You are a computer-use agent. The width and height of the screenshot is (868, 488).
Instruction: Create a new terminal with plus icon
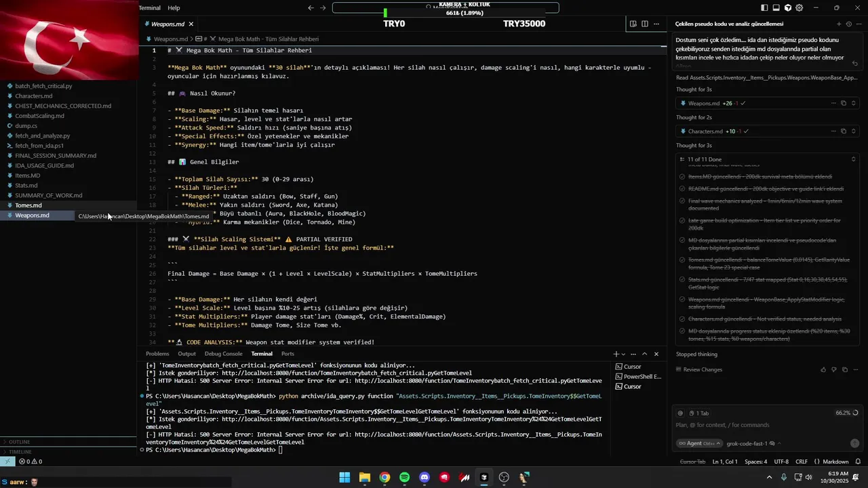(616, 354)
